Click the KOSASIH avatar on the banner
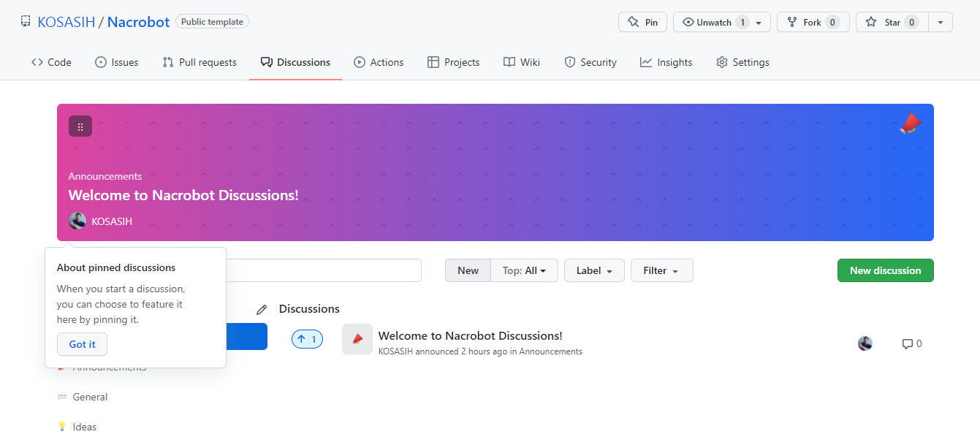Viewport: 980px width, 445px height. click(x=77, y=221)
